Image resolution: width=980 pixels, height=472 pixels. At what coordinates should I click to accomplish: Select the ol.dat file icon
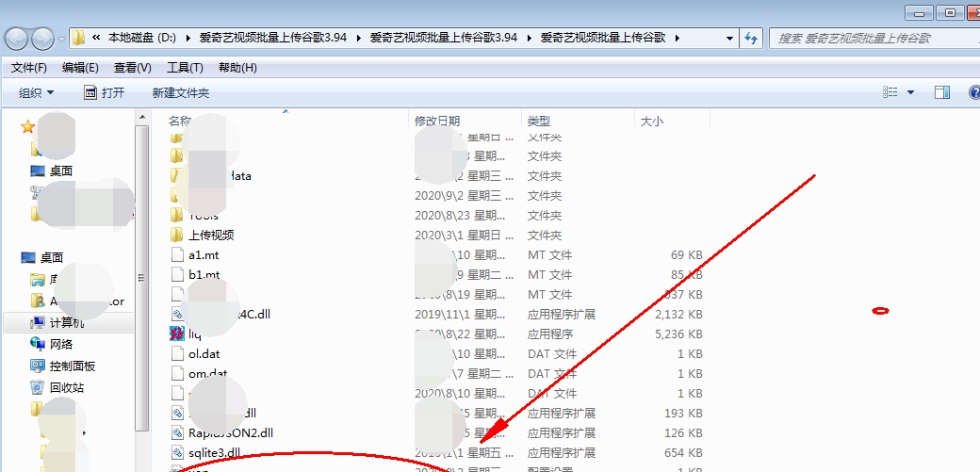tap(177, 354)
